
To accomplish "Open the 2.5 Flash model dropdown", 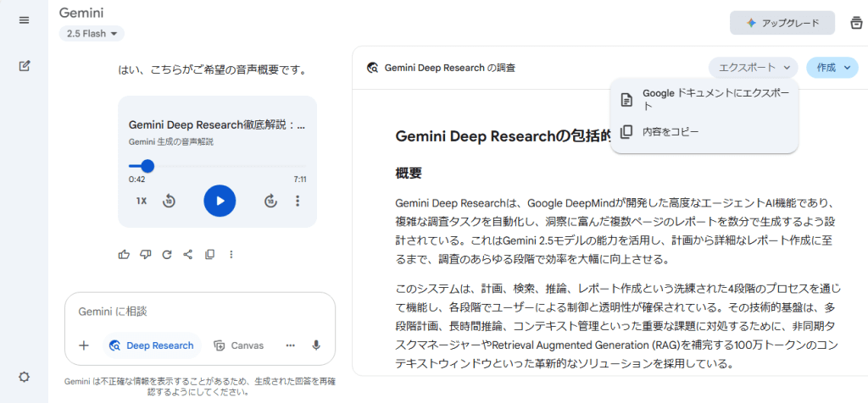I will (x=92, y=34).
